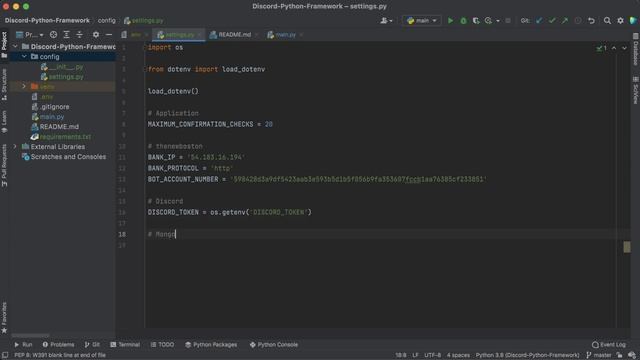Click the UTF-8 encoding status entry
The width and height of the screenshot is (640, 360).
pos(432,355)
